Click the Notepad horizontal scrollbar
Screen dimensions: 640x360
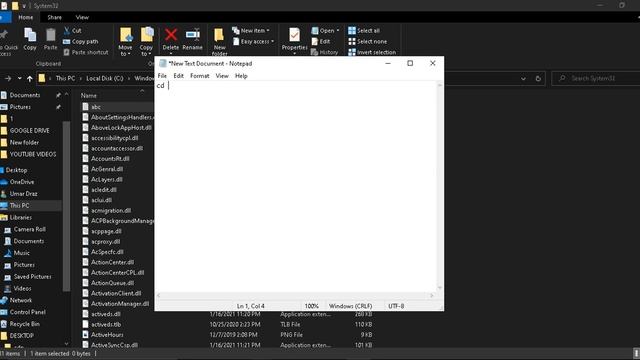[x=296, y=296]
